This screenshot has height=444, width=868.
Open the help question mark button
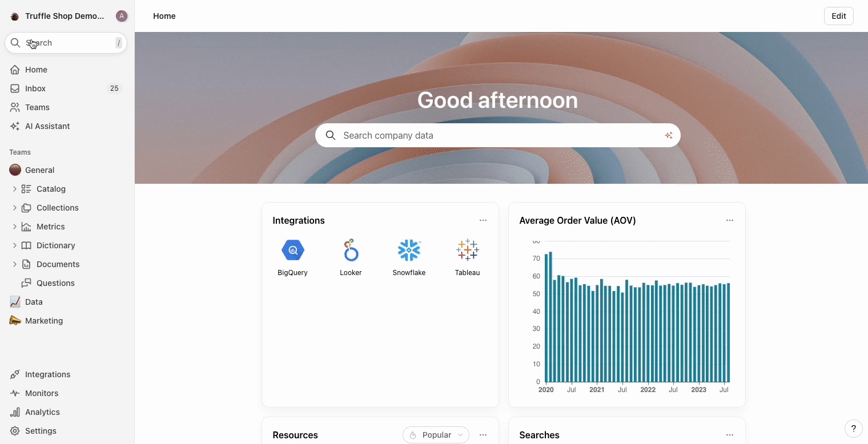pos(853,429)
